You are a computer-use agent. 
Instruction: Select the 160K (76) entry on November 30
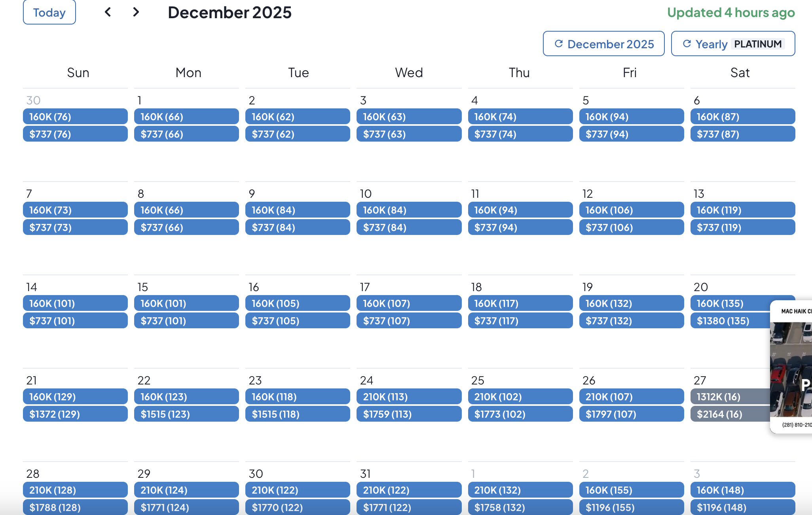75,117
